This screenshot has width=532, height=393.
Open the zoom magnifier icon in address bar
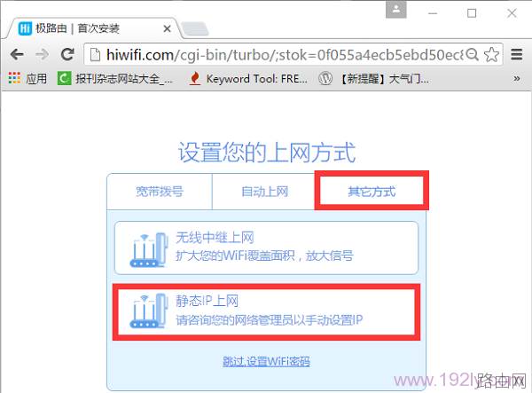pos(473,54)
